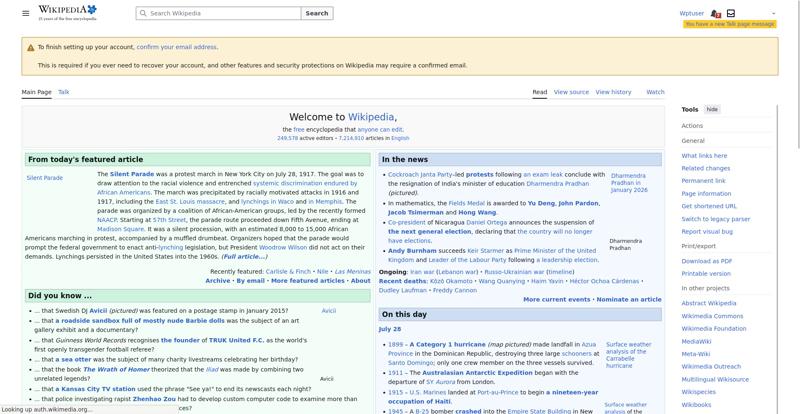The image size is (800, 414).
Task: Open the notices inbox tray icon
Action: 731,13
